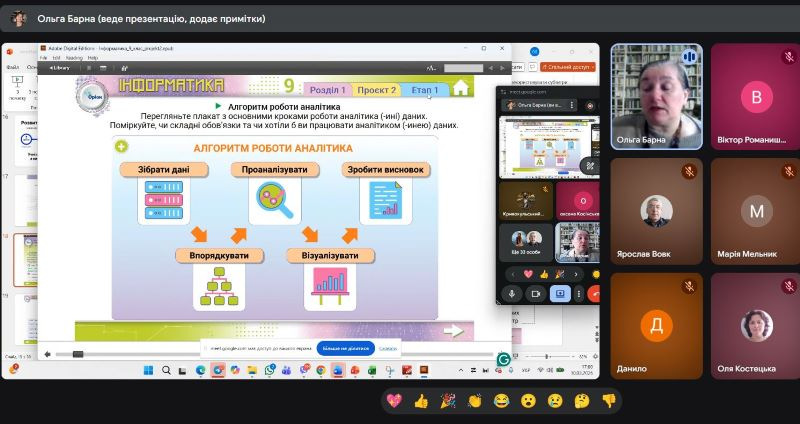Open Windows Start menu in shared taskbar
800x424 pixels.
click(x=148, y=370)
